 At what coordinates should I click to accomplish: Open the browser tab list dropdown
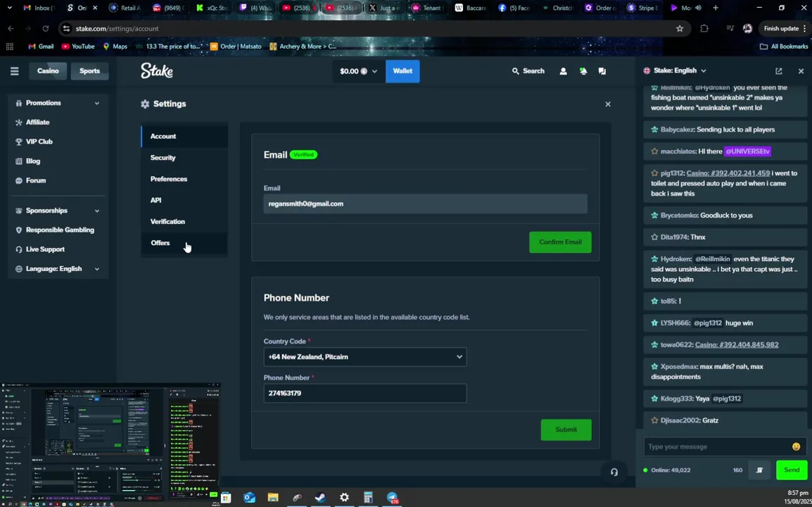click(9, 8)
